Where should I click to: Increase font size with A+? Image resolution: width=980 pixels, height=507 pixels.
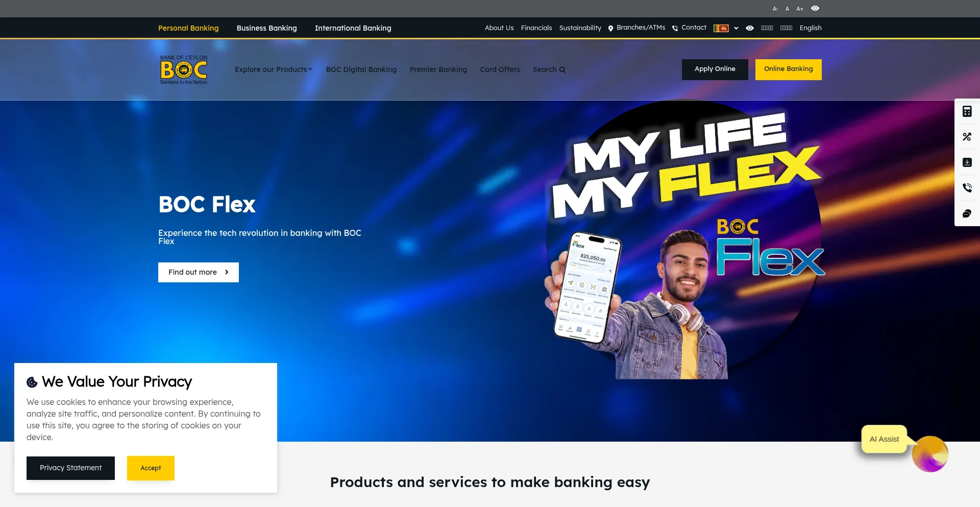click(799, 9)
